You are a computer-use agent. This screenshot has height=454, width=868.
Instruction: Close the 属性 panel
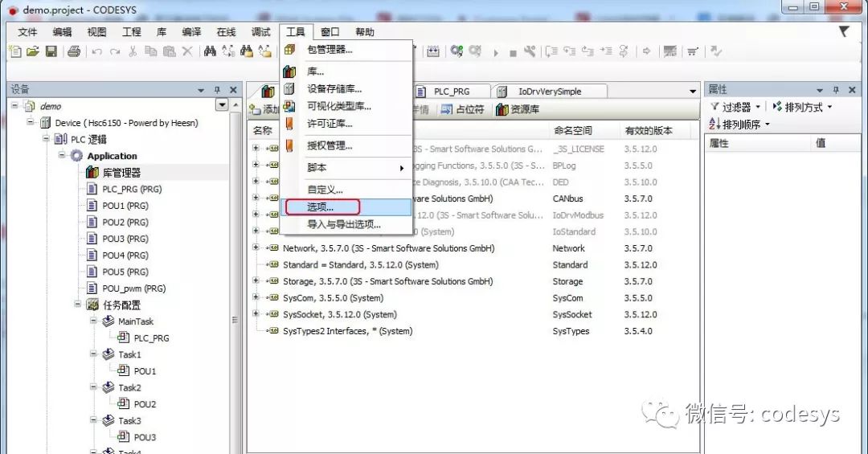pos(852,90)
